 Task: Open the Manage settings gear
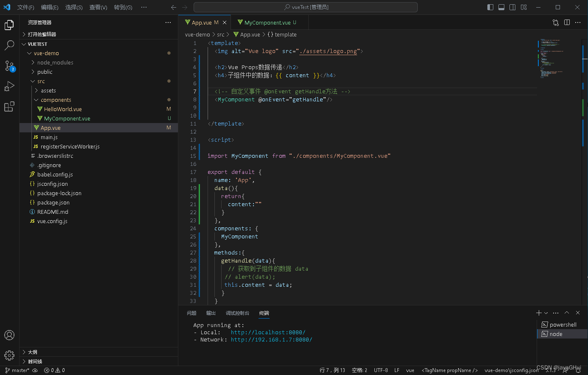point(9,355)
